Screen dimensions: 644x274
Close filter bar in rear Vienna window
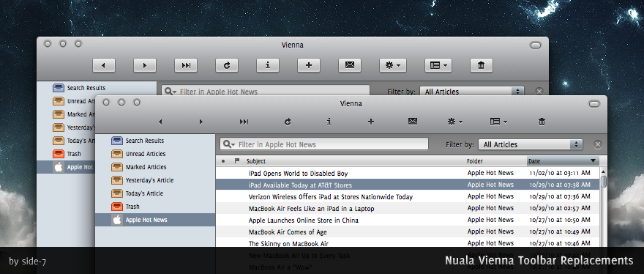[539, 91]
